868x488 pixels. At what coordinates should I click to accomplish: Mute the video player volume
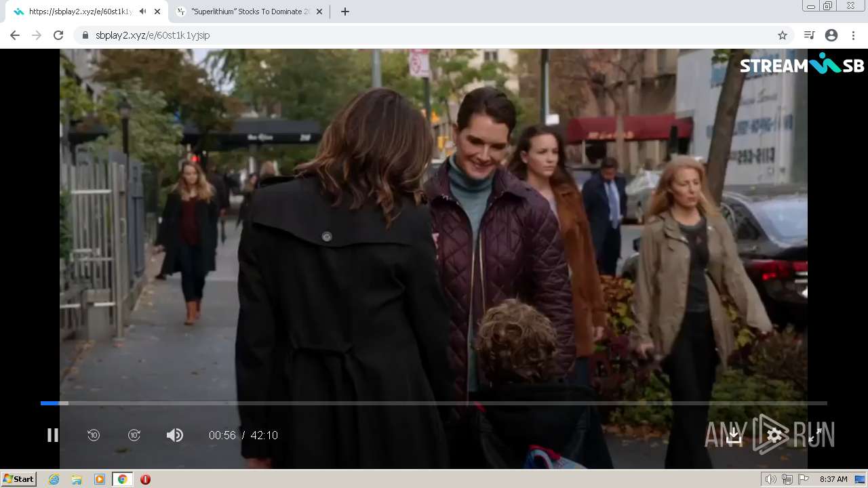pyautogui.click(x=175, y=435)
